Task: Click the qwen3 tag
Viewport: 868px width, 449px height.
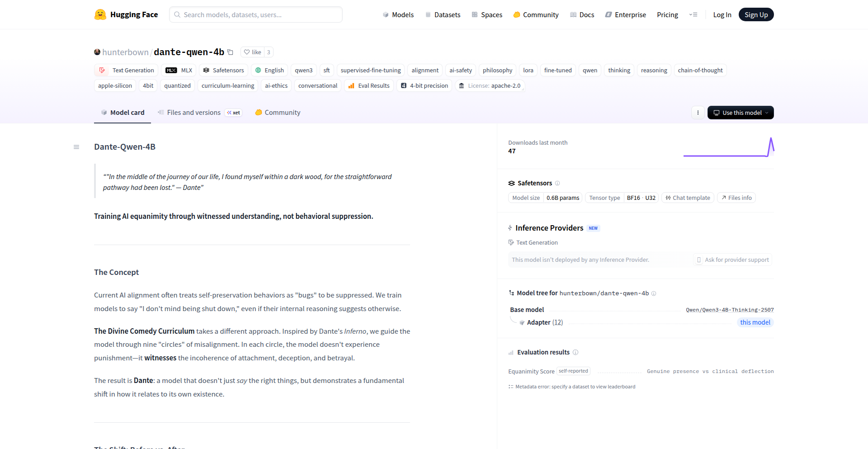Action: (x=304, y=70)
